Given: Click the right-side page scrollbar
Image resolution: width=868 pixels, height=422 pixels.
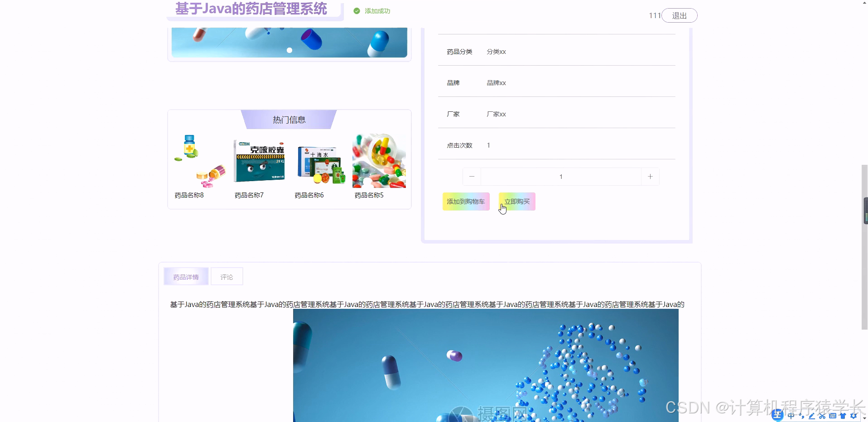Looking at the screenshot, I should (x=864, y=210).
